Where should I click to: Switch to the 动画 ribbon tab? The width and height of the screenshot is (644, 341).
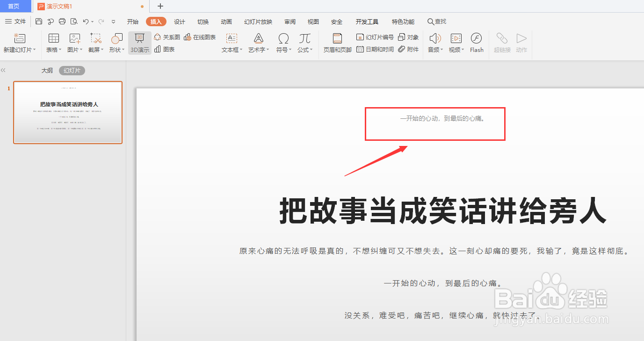point(226,22)
